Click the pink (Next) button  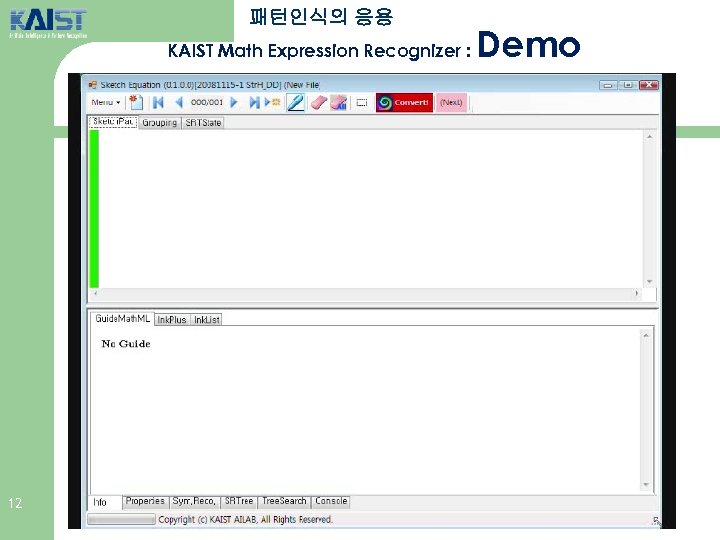click(x=451, y=102)
